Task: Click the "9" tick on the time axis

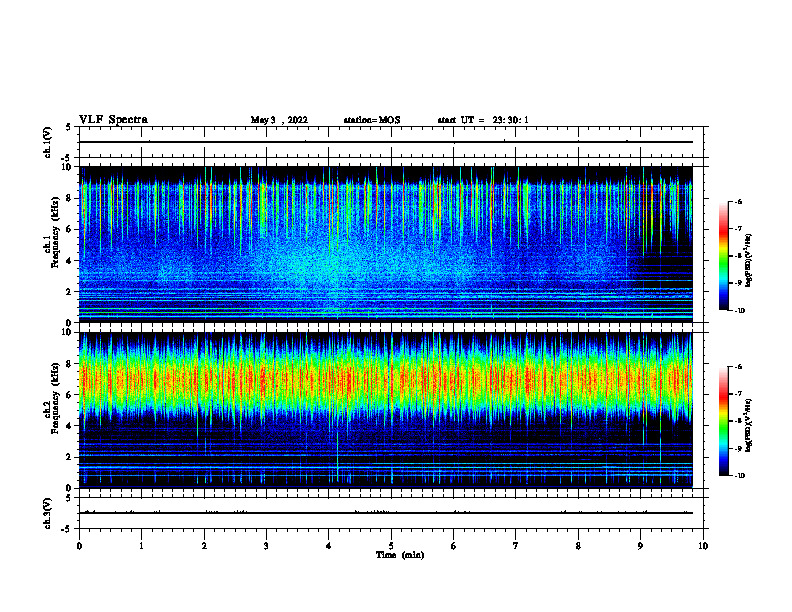Action: coord(640,546)
